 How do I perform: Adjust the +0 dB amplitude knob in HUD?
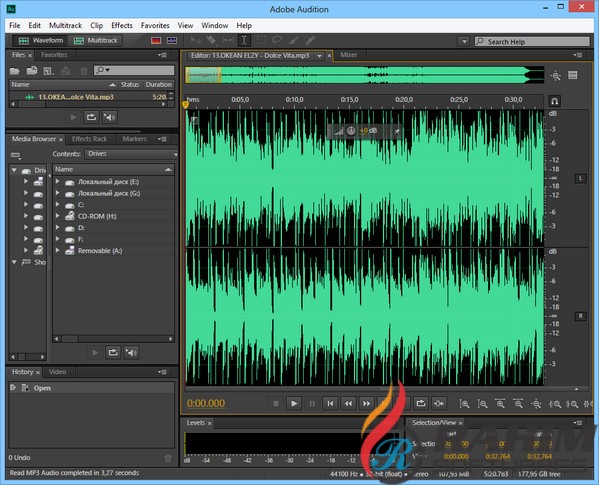pyautogui.click(x=351, y=131)
